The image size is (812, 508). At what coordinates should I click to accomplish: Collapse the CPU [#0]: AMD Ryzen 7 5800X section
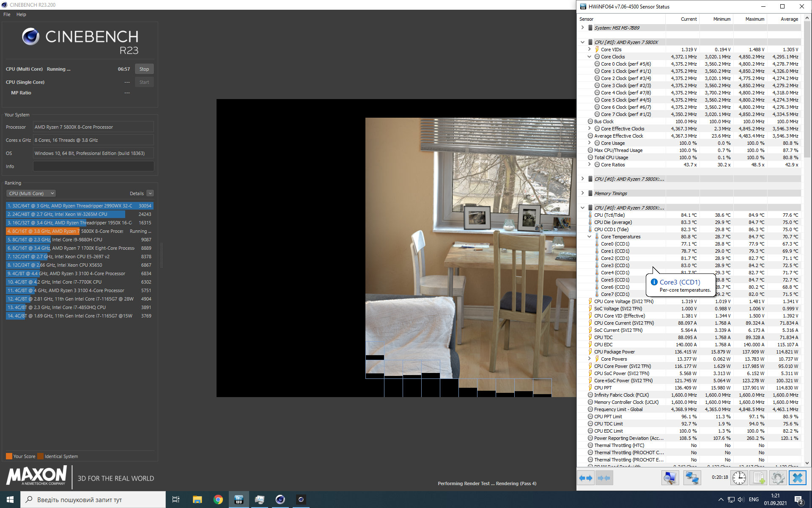(583, 42)
